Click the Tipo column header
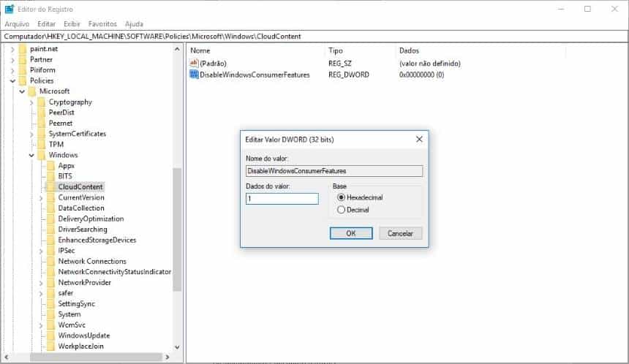This screenshot has height=364, width=629. click(x=360, y=50)
